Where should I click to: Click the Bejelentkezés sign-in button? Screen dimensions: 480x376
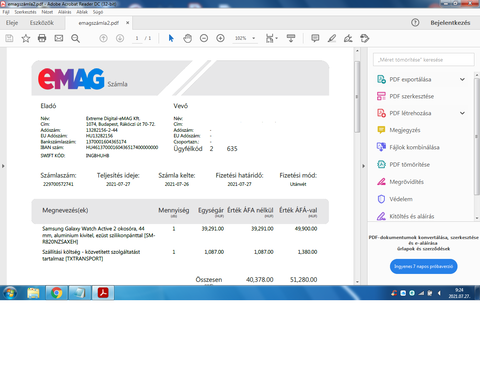coord(450,23)
